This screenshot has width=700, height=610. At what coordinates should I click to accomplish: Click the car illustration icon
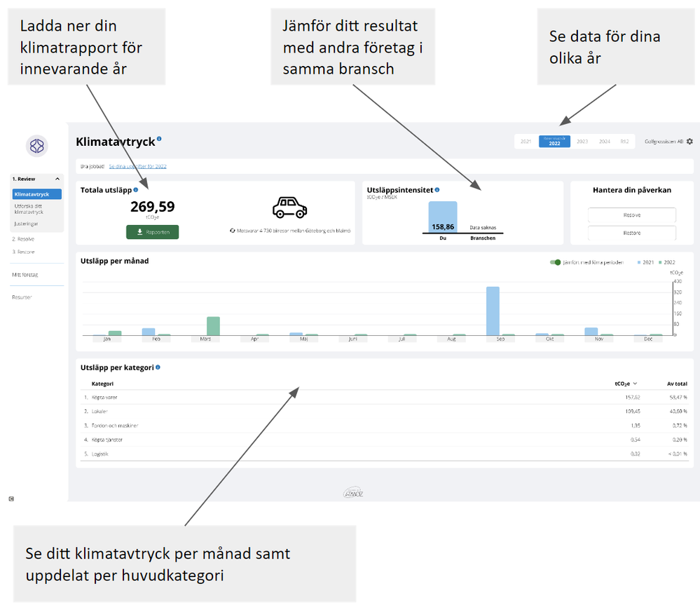(289, 208)
